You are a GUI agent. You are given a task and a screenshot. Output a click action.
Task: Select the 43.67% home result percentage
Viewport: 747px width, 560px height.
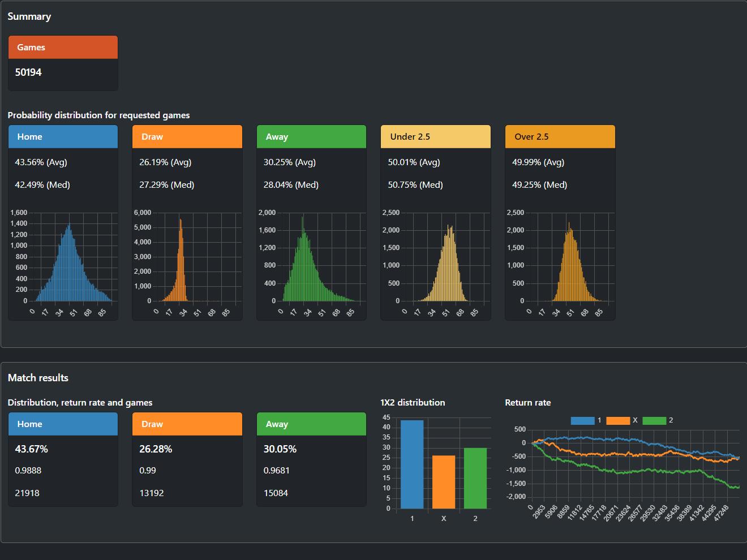(x=31, y=449)
